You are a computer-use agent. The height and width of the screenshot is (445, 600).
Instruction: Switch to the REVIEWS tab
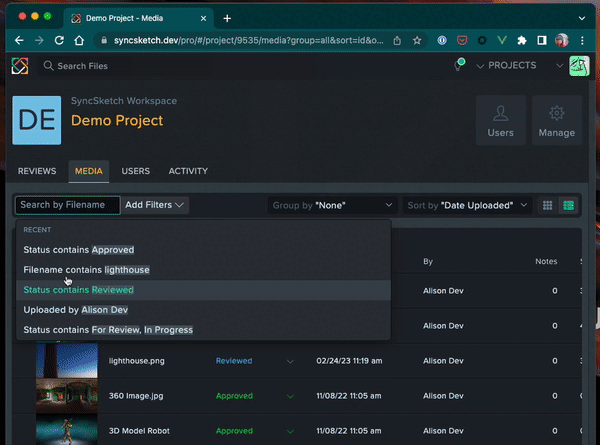click(37, 171)
